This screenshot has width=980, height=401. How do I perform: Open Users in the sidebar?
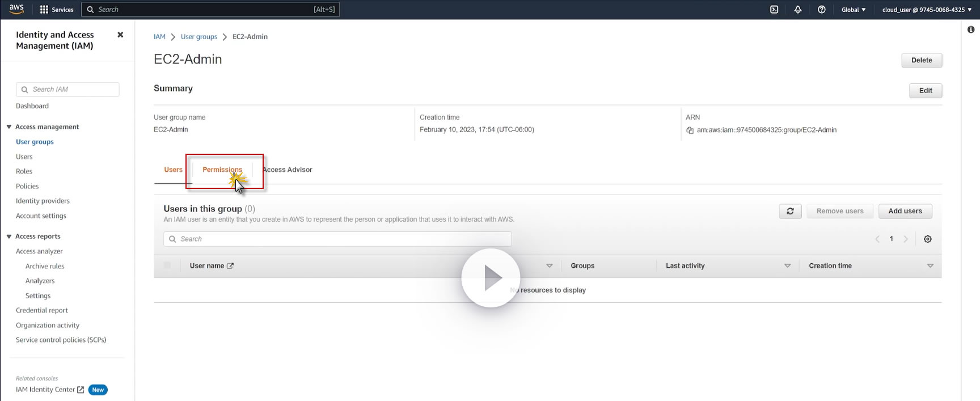point(24,157)
